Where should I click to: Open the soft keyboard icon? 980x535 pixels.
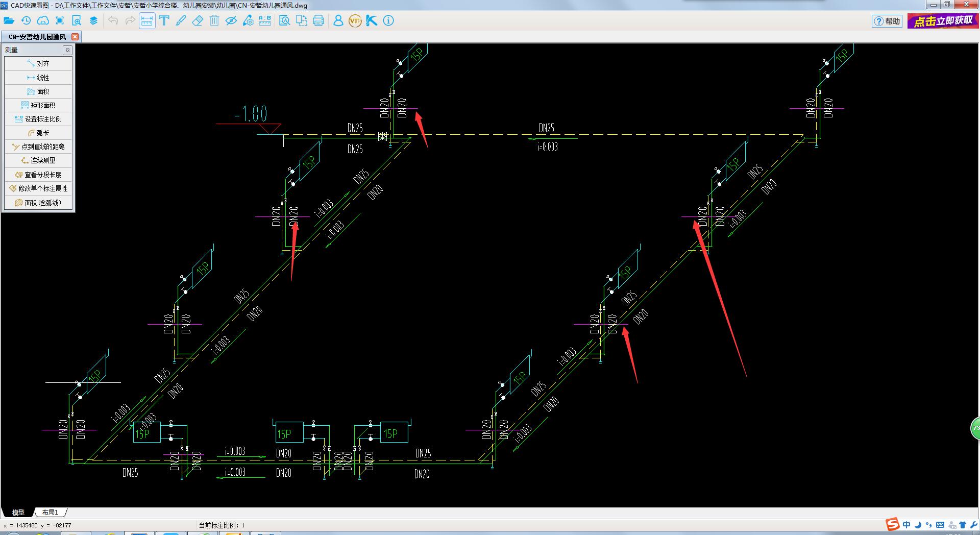pos(940,525)
